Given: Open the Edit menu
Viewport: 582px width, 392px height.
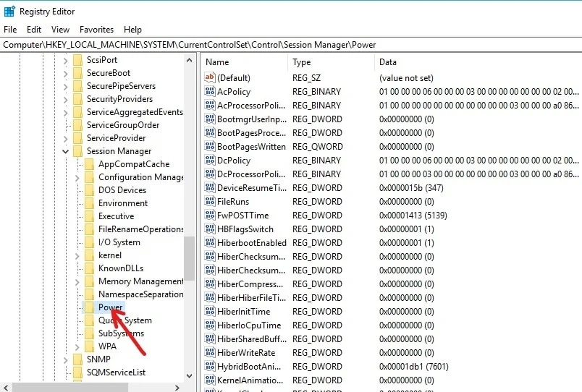Looking at the screenshot, I should (x=34, y=30).
